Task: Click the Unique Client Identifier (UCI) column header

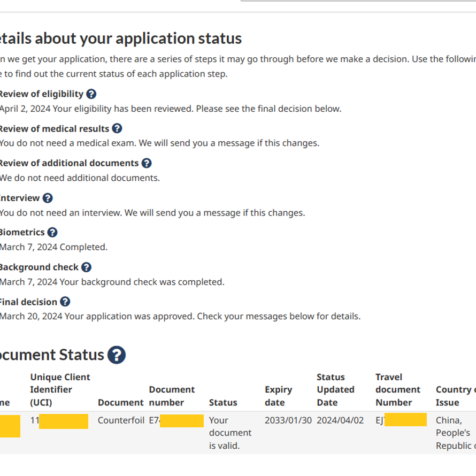Action: [x=60, y=390]
